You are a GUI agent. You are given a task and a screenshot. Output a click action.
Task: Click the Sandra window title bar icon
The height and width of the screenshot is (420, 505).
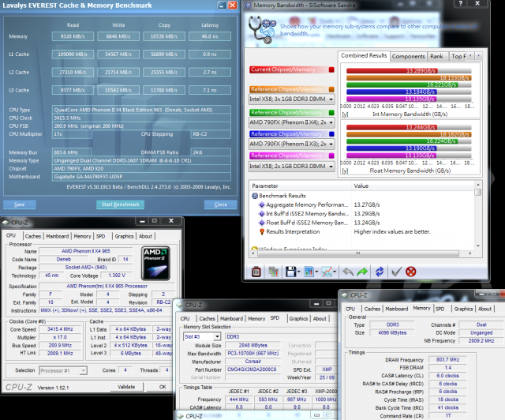click(249, 6)
